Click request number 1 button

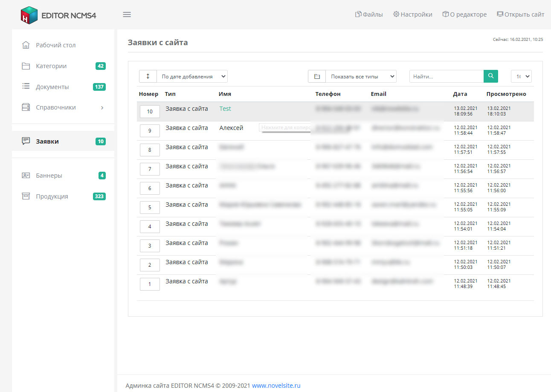[x=150, y=284]
